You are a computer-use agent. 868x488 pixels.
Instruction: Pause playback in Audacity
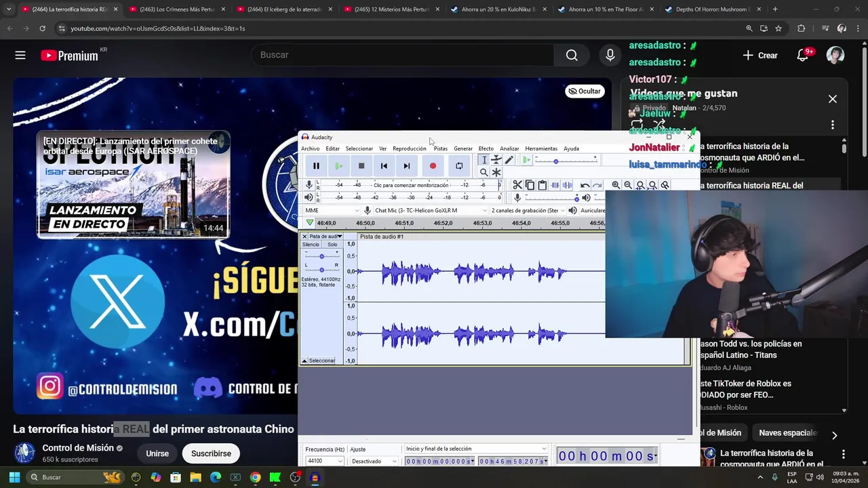(316, 166)
